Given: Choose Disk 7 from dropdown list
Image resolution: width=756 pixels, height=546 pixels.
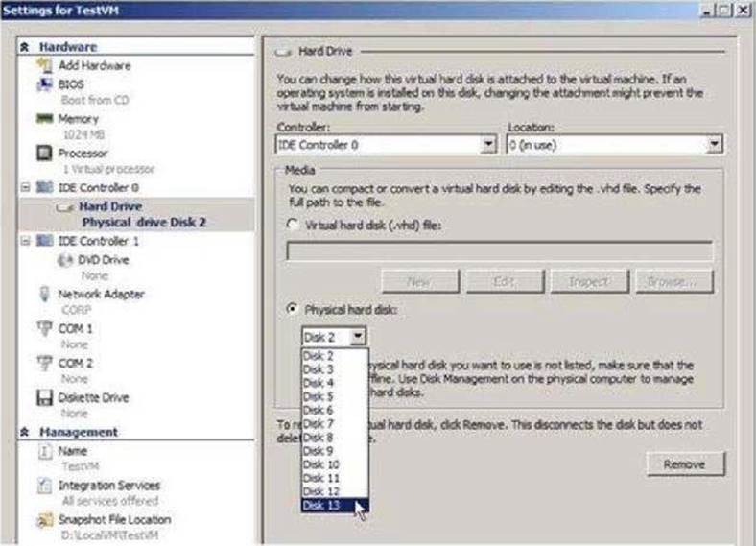Looking at the screenshot, I should [335, 423].
